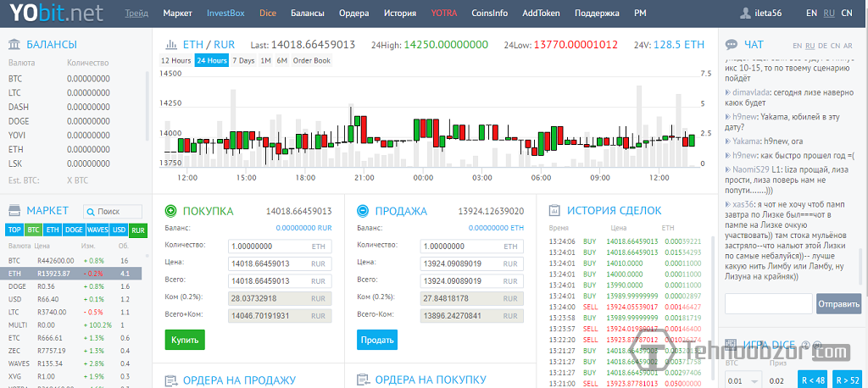Screen dimensions: 868x388
Task: Select the ZEC R7757.19 market row
Action: pyautogui.click(x=73, y=351)
